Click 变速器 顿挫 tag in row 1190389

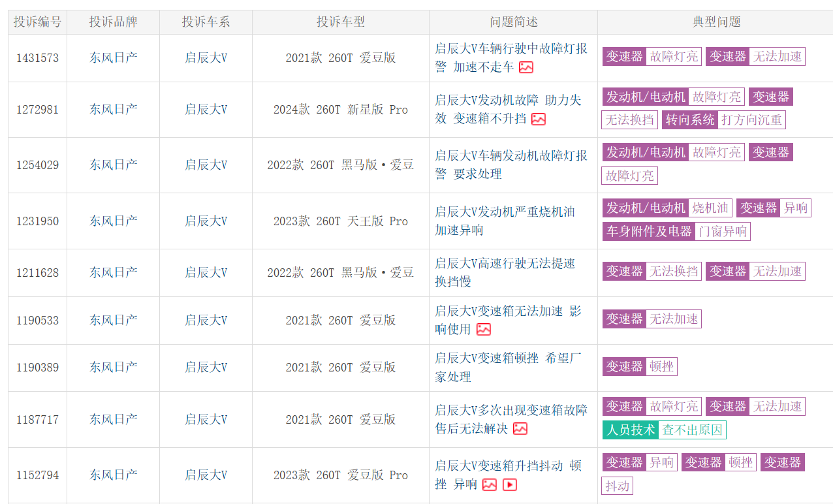coord(640,366)
